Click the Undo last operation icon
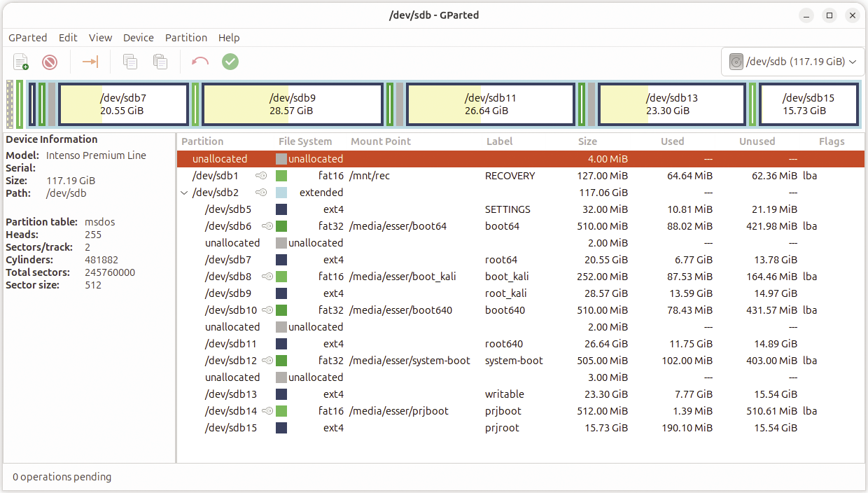This screenshot has height=493, width=868. 200,62
